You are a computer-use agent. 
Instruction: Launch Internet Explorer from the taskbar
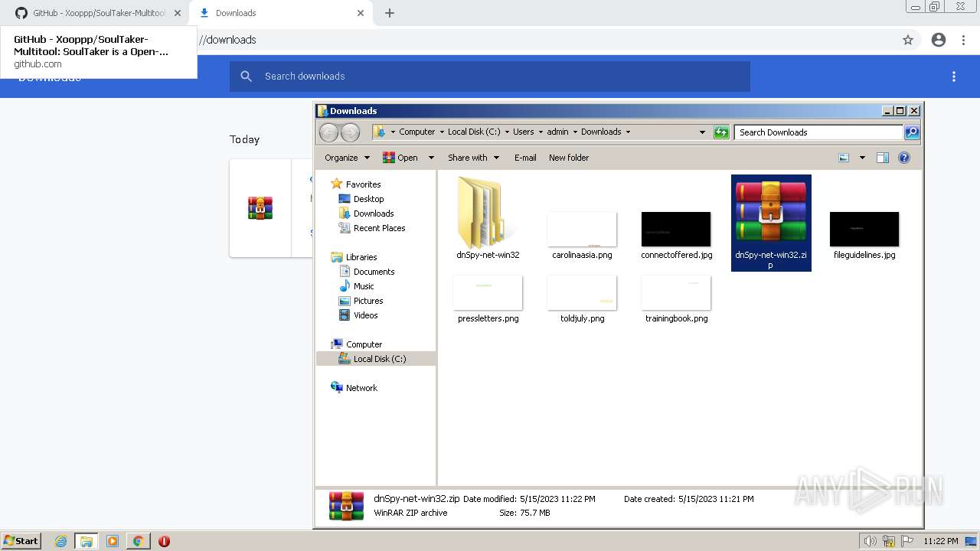61,541
